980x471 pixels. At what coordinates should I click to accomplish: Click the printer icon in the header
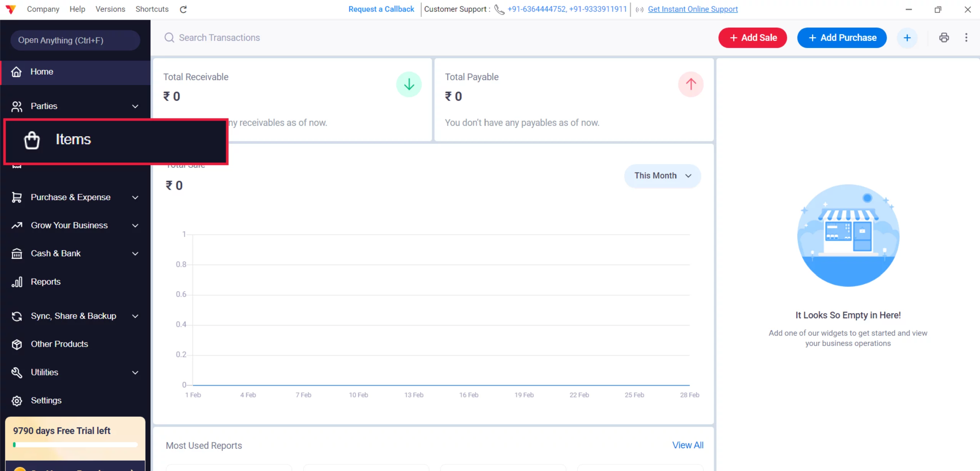(x=944, y=38)
